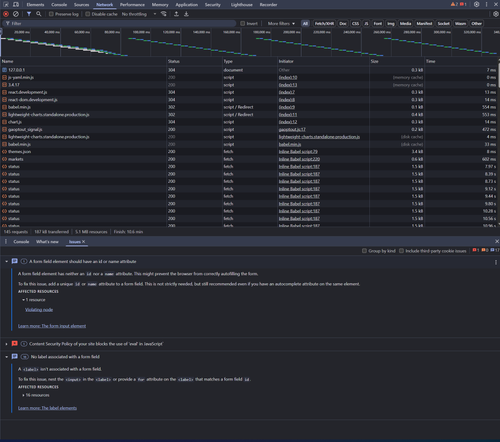Toggle the filter funnel icon
Screen dimensions: 500x442
[29, 14]
